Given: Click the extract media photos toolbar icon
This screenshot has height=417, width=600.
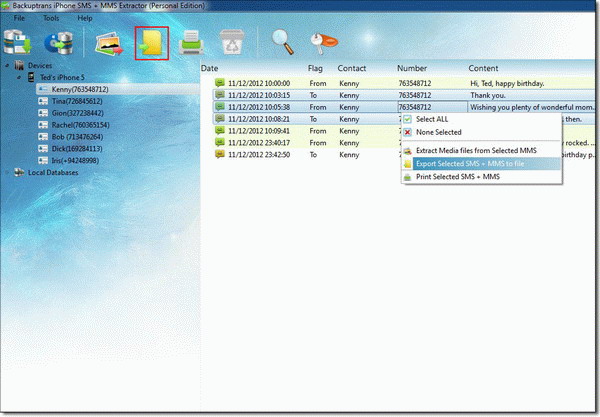Looking at the screenshot, I should 109,44.
